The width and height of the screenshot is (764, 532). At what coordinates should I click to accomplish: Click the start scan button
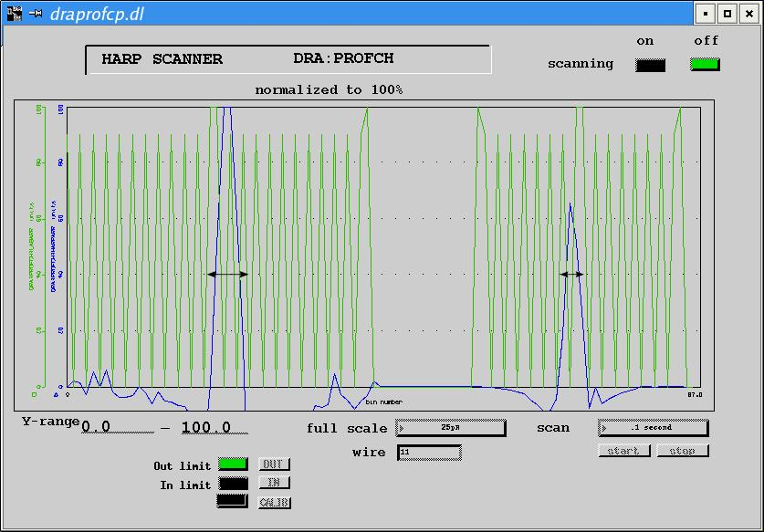pos(624,451)
